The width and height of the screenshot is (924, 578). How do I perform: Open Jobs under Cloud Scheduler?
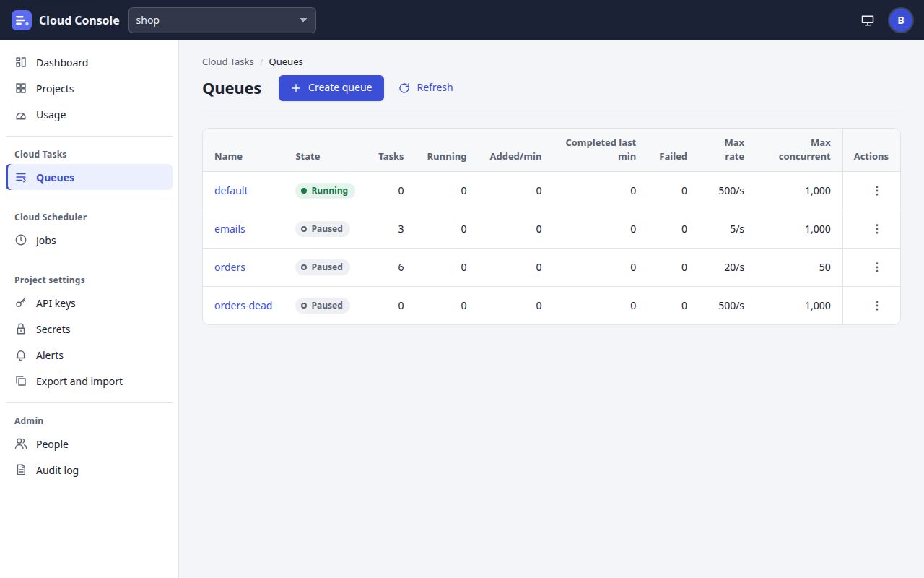pos(89,241)
